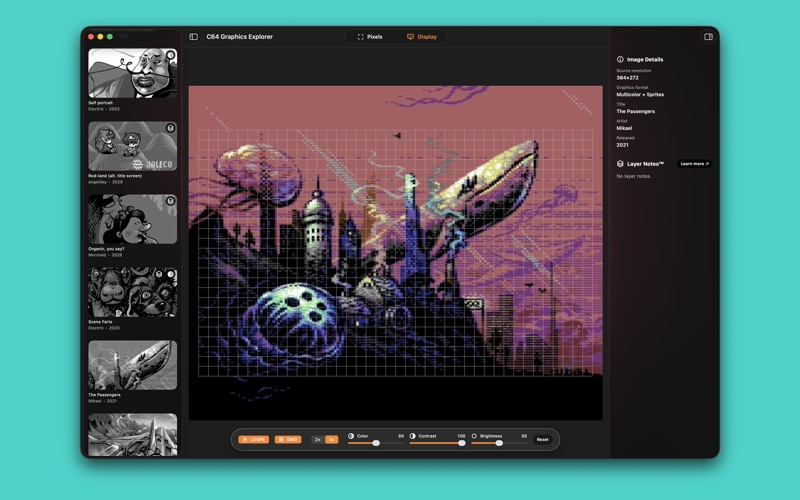Image resolution: width=800 pixels, height=500 pixels.
Task: Click the 384×272 source resolution value
Action: click(627, 78)
